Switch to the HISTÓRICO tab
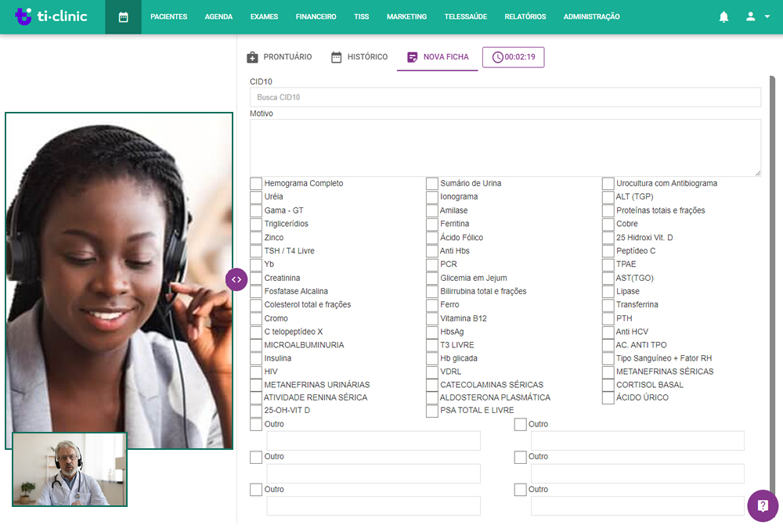This screenshot has height=532, width=783. tap(359, 57)
